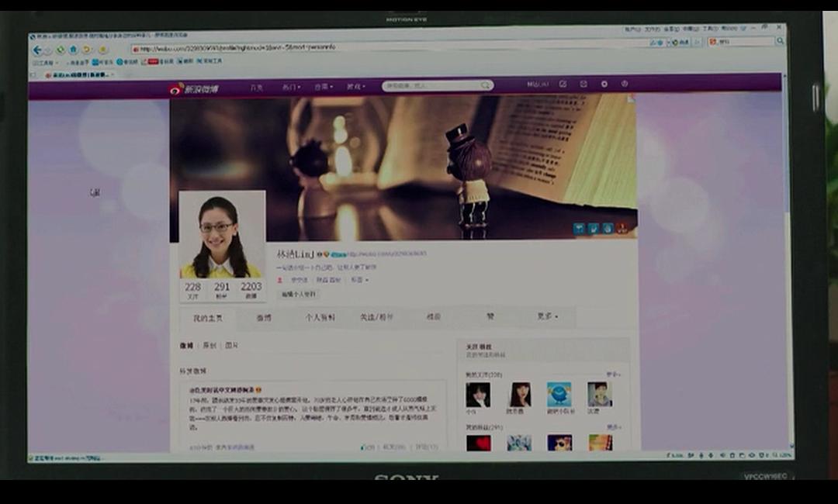This screenshot has height=504, width=838.
Task: Open the 关注/粉丝 tab
Action: (376, 317)
